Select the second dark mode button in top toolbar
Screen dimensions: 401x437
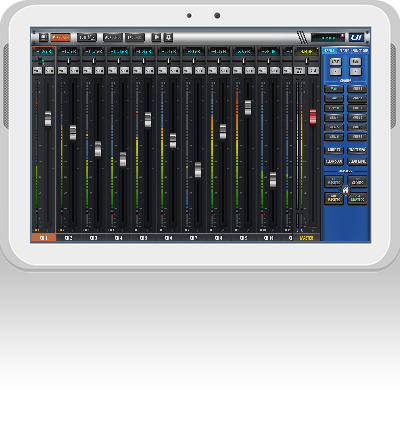(x=87, y=37)
